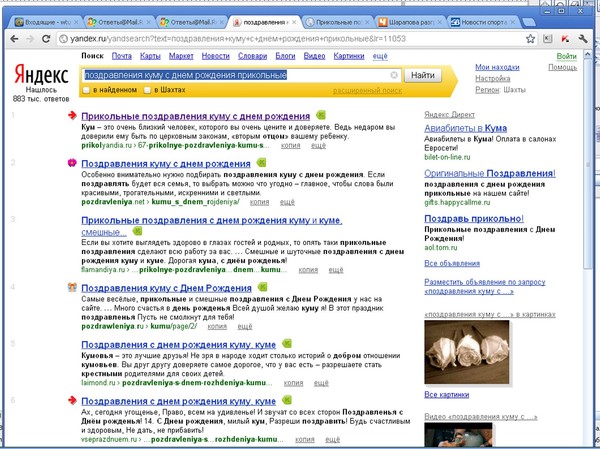Click the gift favicon of the fourth result

(72, 287)
